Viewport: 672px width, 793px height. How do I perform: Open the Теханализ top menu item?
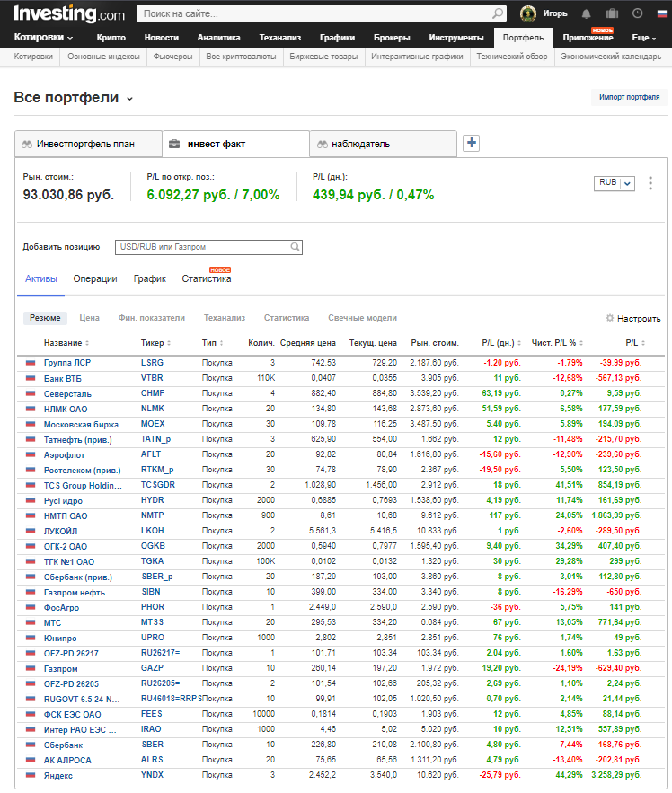(x=279, y=38)
